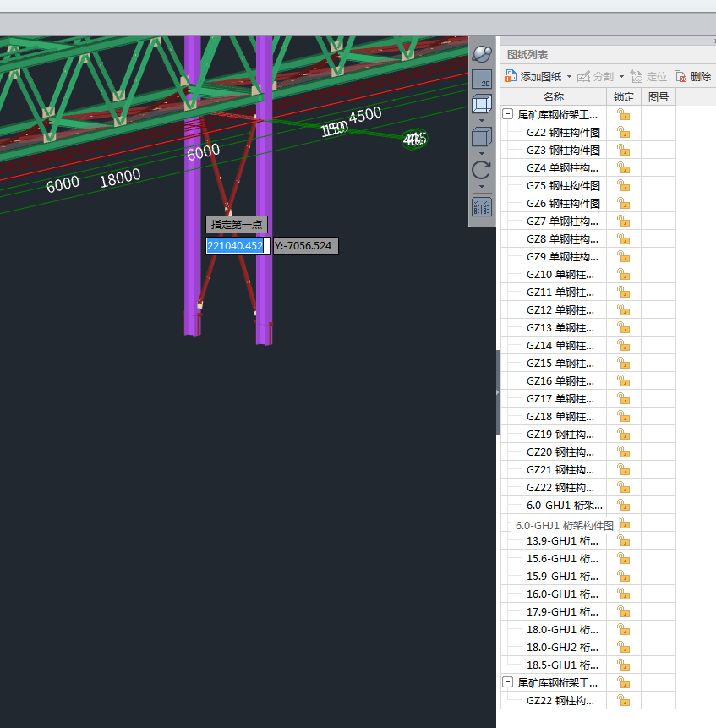Toggle the lock icon for GZ6 钢柱构件图
Screen dimensions: 716x728
(x=623, y=204)
